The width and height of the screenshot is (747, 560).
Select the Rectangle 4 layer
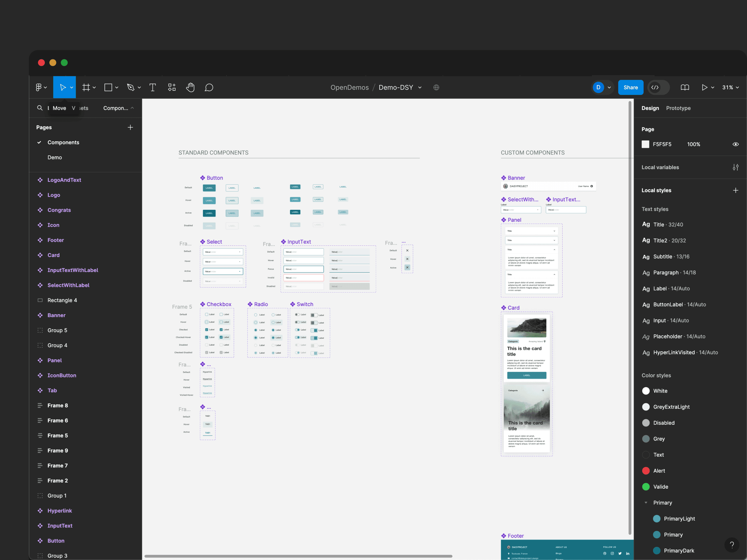pyautogui.click(x=62, y=300)
